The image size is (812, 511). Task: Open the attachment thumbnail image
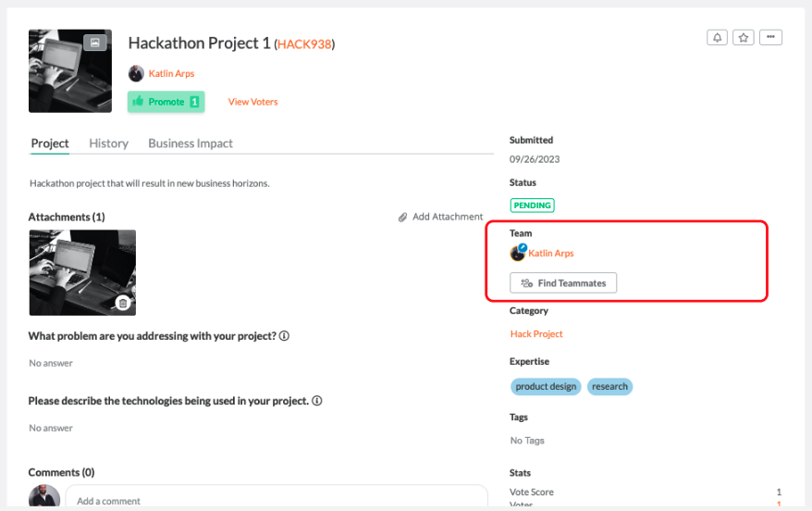(x=82, y=272)
